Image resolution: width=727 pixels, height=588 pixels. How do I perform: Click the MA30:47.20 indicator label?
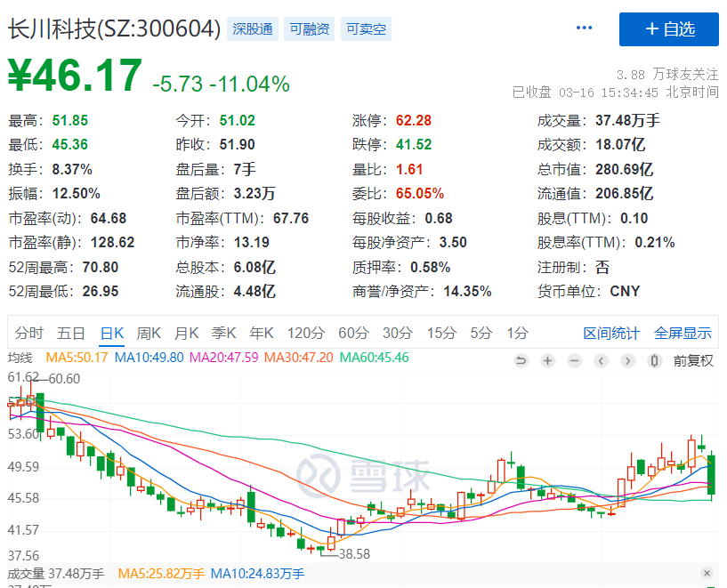[x=299, y=358]
